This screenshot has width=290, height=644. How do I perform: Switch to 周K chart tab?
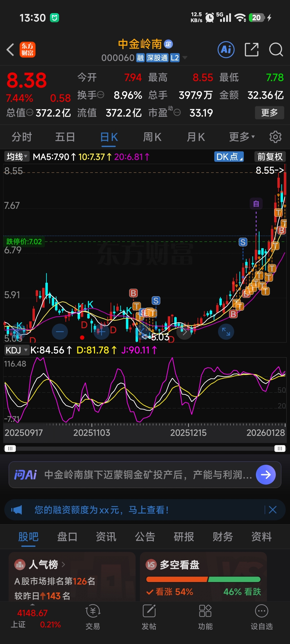coord(152,137)
